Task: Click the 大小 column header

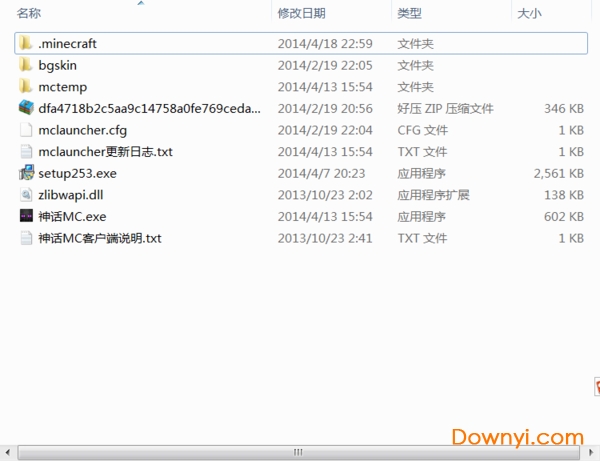Action: click(528, 13)
